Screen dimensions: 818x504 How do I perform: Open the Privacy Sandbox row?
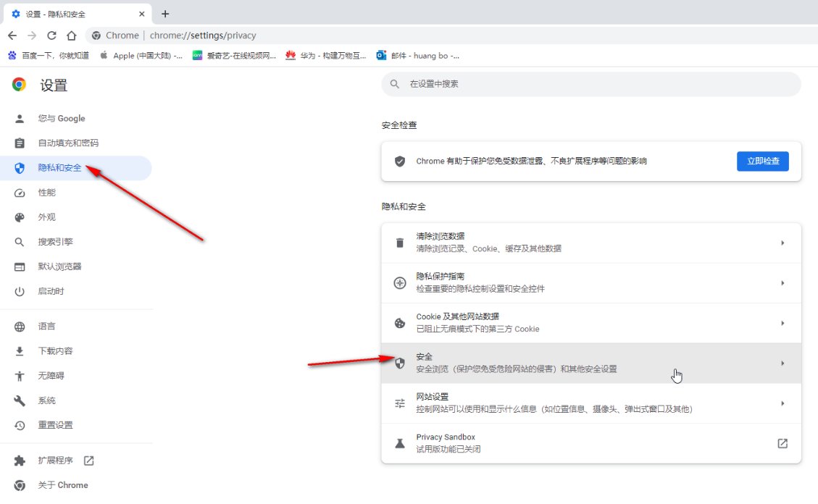click(x=591, y=444)
